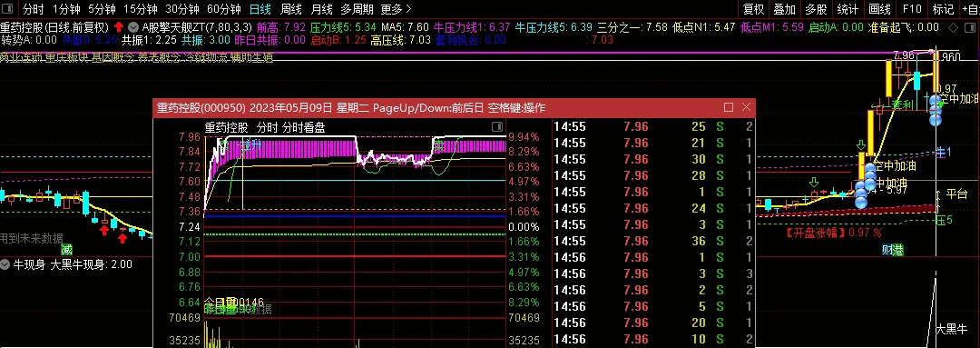The height and width of the screenshot is (348, 980).
Task: Select 60分钟 chart period
Action: [224, 9]
